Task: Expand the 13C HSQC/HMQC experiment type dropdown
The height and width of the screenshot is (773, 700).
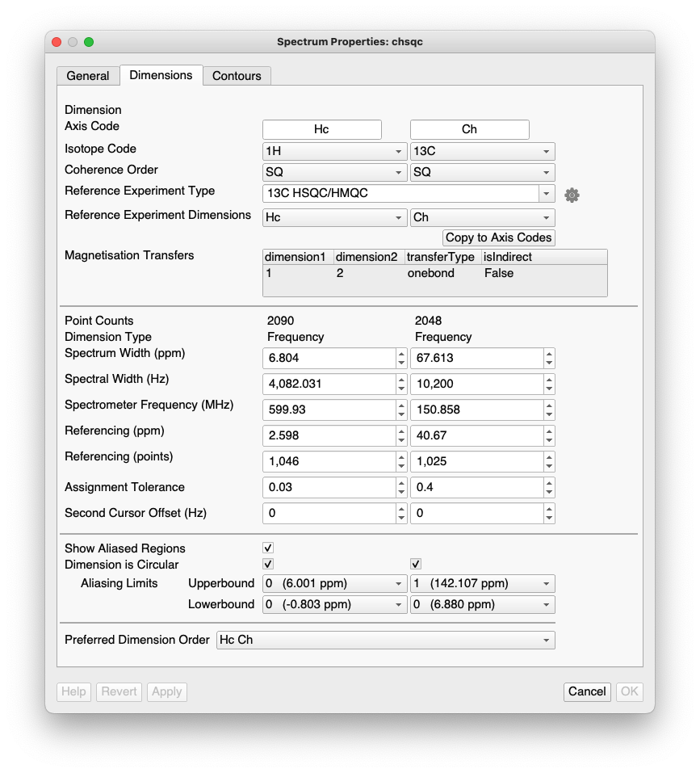Action: pyautogui.click(x=547, y=194)
